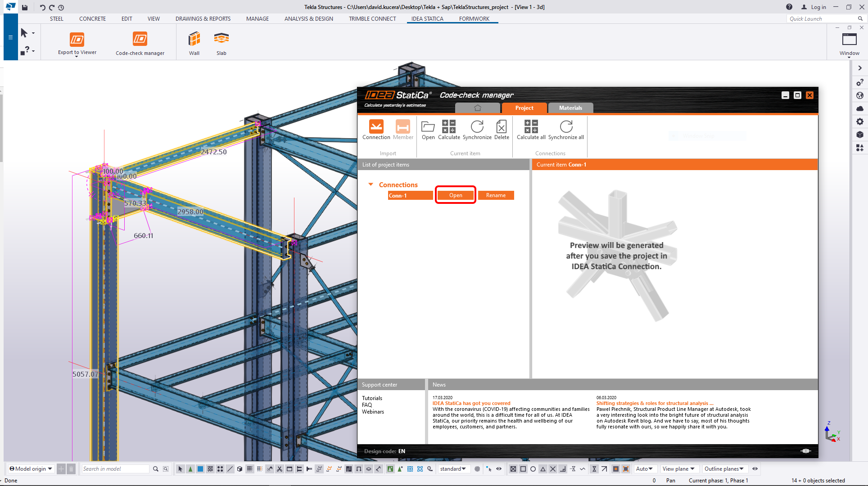The image size is (868, 486).
Task: Type in the Search in model field
Action: coord(115,468)
